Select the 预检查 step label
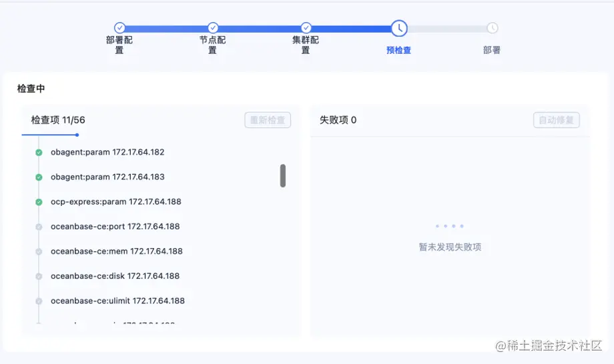Screen dimensions: 614x364 click(398, 50)
